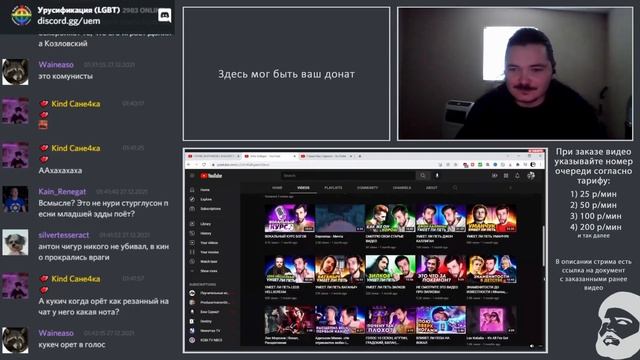Image resolution: width=640 pixels, height=360 pixels.
Task: Click the Home icon in YouTube sidebar
Action: 192,190
